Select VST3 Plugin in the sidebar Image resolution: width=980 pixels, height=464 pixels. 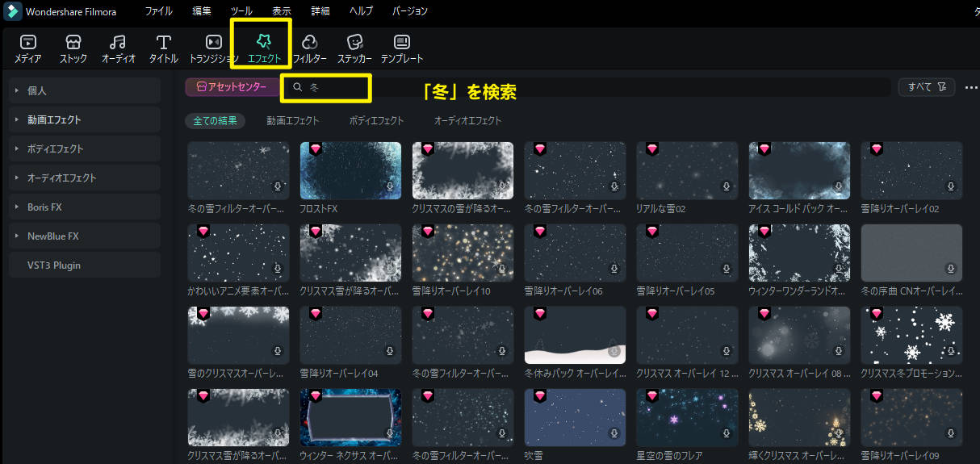85,265
